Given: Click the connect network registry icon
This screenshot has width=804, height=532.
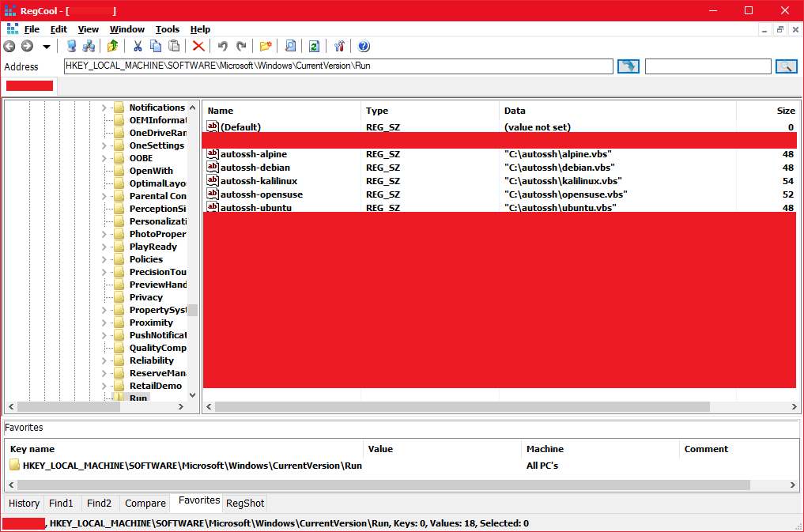Looking at the screenshot, I should pos(89,46).
